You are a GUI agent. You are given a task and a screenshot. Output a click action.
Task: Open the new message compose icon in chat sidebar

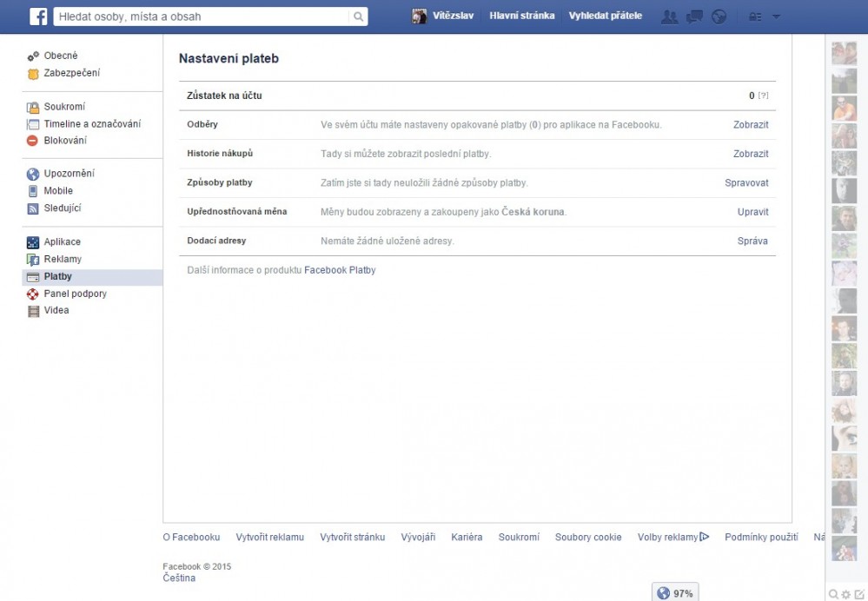[x=859, y=594]
